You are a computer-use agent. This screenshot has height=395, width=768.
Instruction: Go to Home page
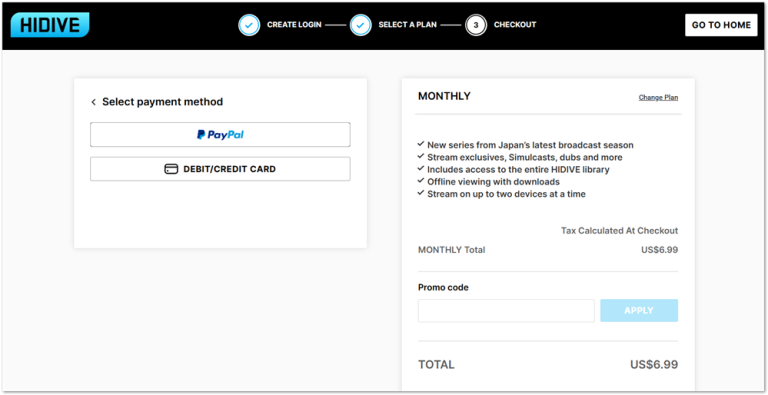[x=721, y=25]
